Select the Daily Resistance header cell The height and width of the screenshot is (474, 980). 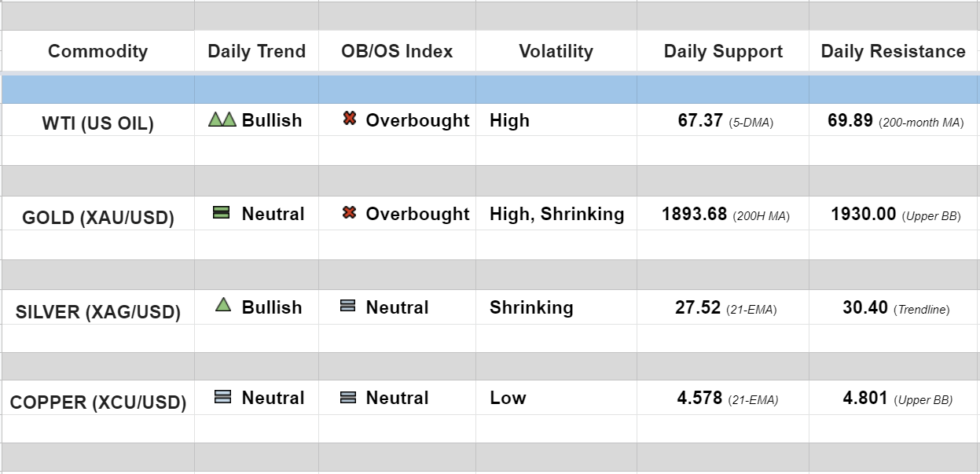coord(894,52)
